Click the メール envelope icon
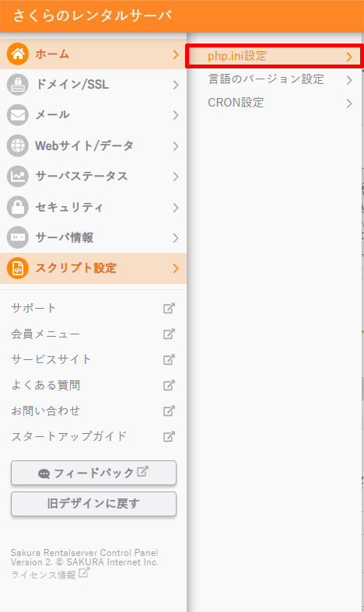Screen dimensions: 364x612 coord(18,115)
